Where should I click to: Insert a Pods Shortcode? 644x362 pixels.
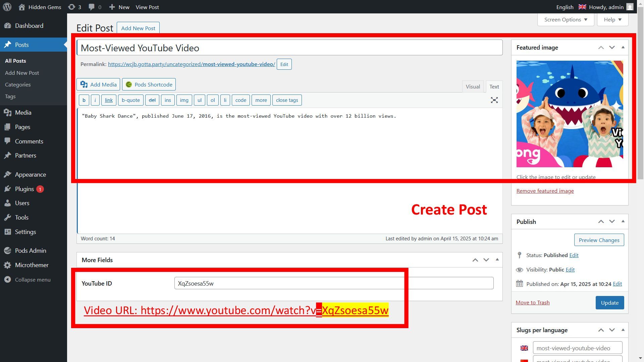[149, 84]
